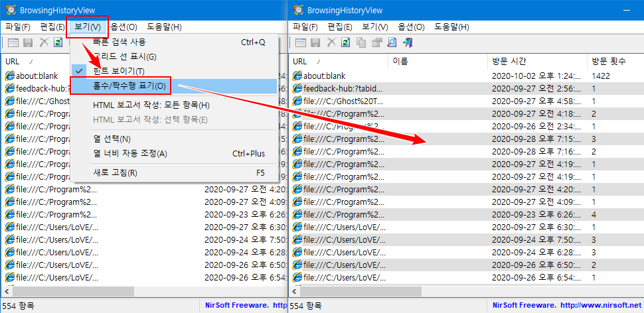Select 2020-09-26 오후 6:50 cell in right window

pyautogui.click(x=536, y=265)
